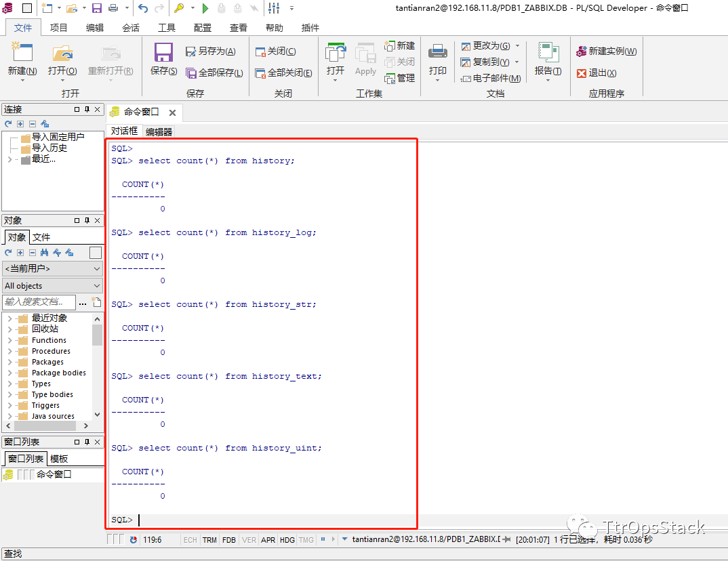Click the 退出(X) button

click(x=594, y=72)
